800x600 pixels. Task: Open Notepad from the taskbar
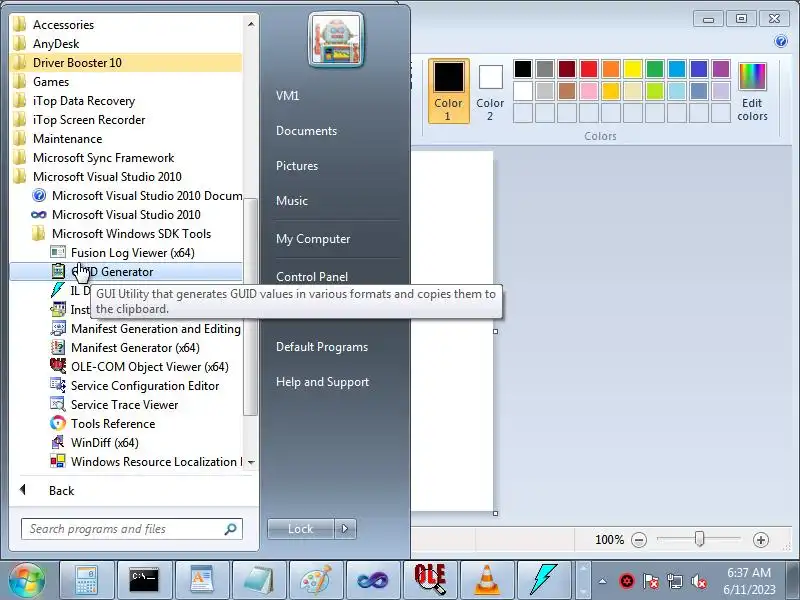click(259, 580)
